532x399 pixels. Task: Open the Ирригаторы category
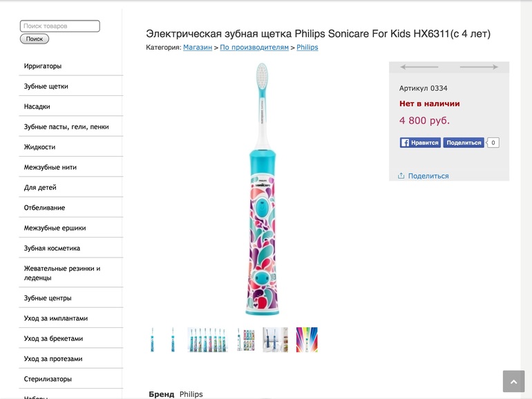click(x=43, y=66)
